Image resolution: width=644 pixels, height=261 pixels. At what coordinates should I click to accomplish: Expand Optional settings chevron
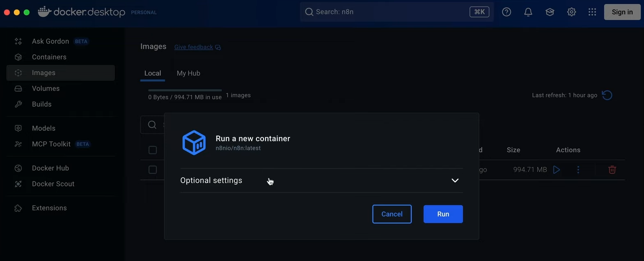tap(455, 181)
